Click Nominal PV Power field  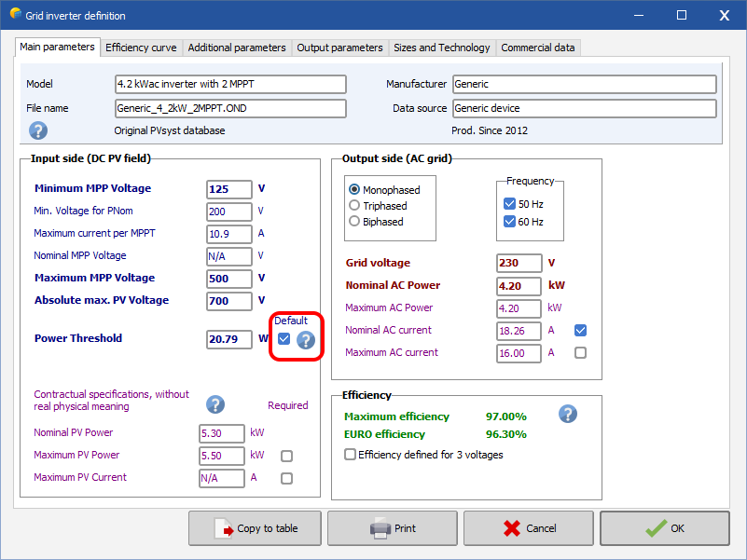click(x=222, y=433)
